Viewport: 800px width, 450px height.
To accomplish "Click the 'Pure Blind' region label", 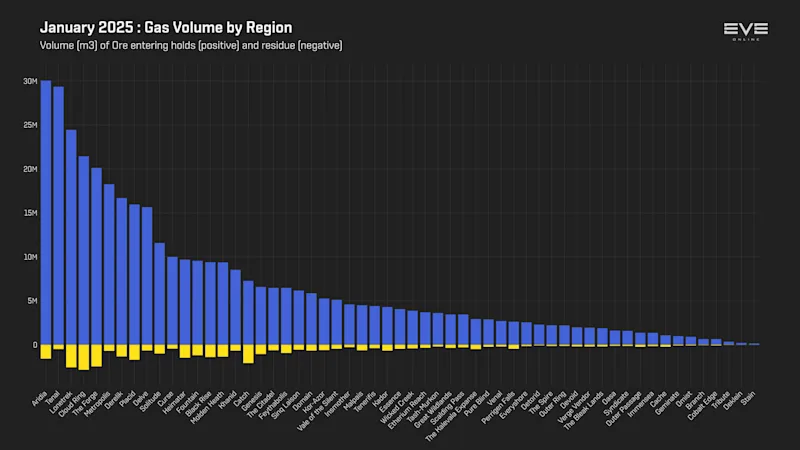I will tap(477, 403).
